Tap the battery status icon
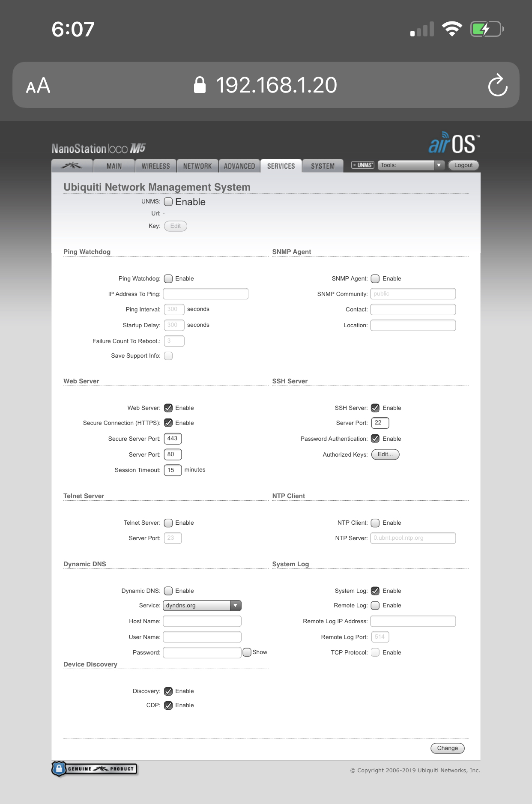 tap(487, 29)
